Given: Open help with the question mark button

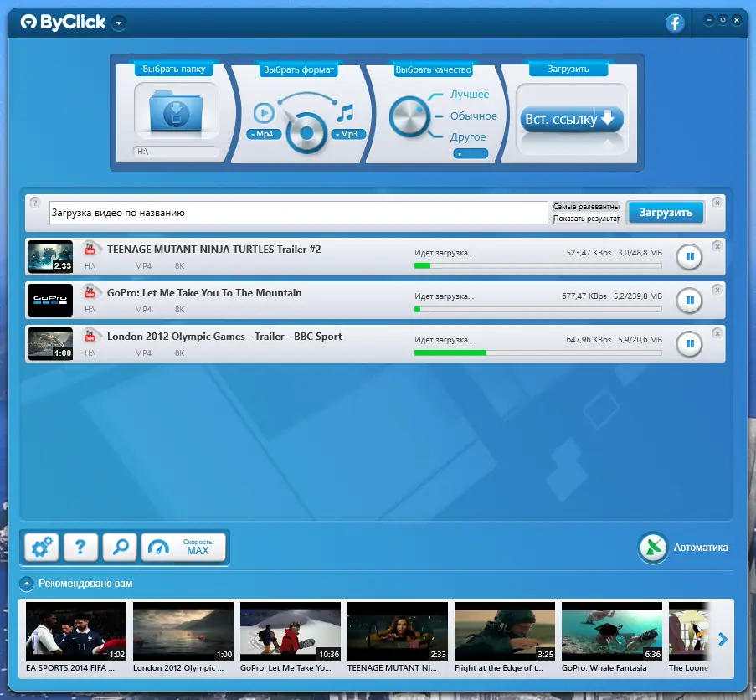Looking at the screenshot, I should click(80, 547).
